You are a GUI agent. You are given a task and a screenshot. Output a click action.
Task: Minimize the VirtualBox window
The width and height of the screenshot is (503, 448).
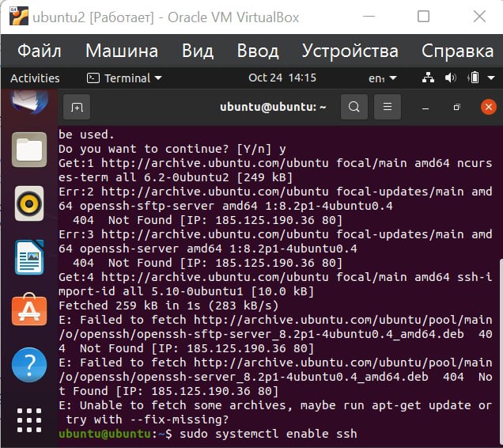click(x=369, y=16)
